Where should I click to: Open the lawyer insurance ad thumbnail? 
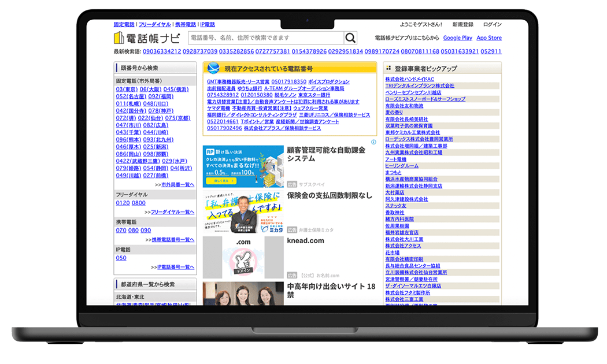coord(243,212)
